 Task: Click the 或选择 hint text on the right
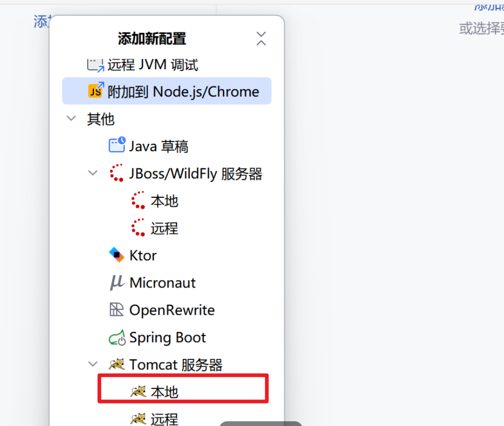481,28
